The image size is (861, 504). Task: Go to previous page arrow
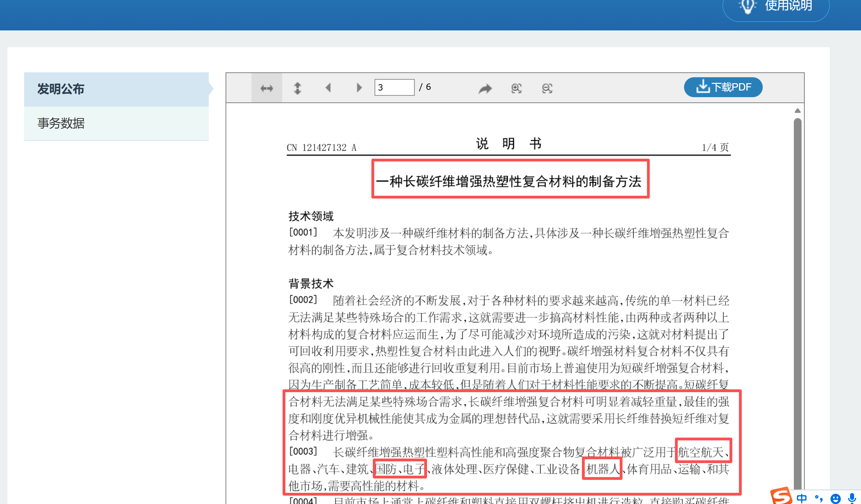point(328,87)
